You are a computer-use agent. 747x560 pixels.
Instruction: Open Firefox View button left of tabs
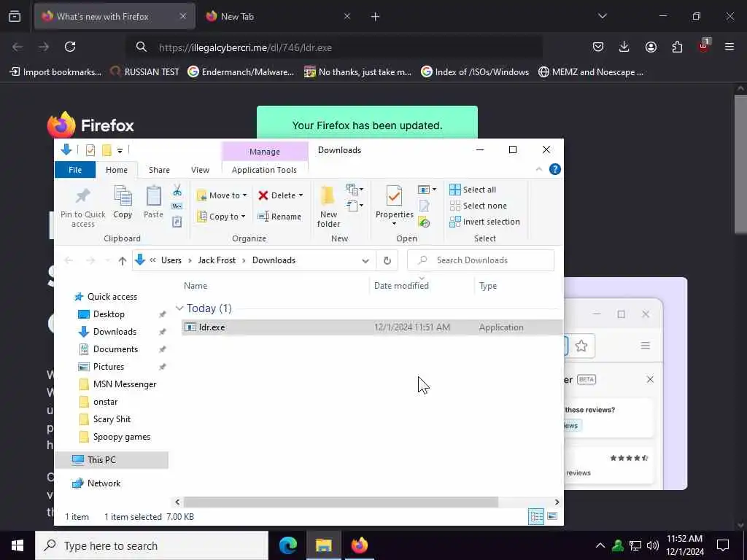(15, 17)
